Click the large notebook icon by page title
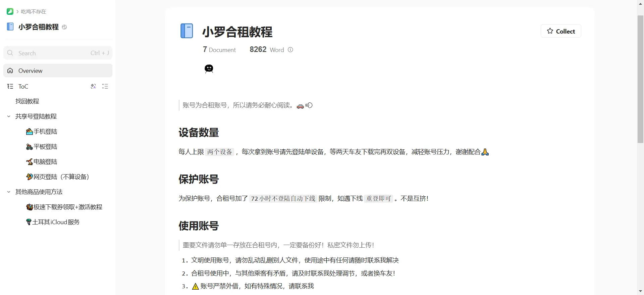The width and height of the screenshot is (644, 295). click(x=186, y=31)
